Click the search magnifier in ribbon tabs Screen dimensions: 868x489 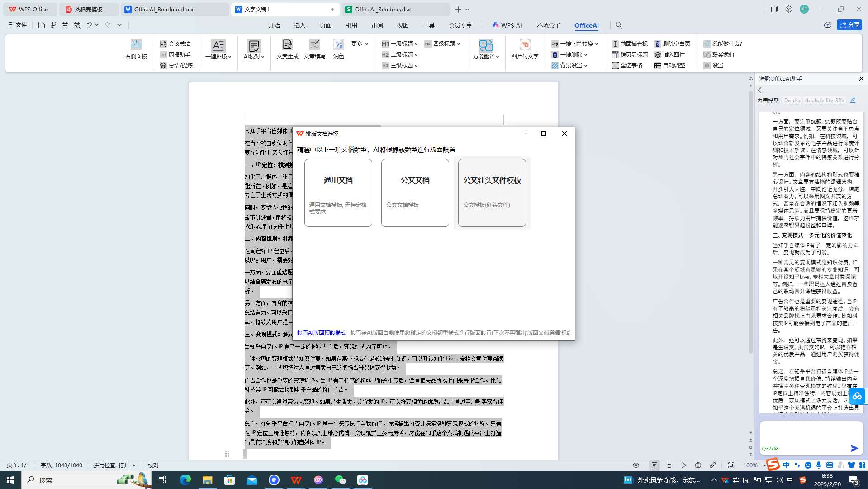tap(619, 25)
